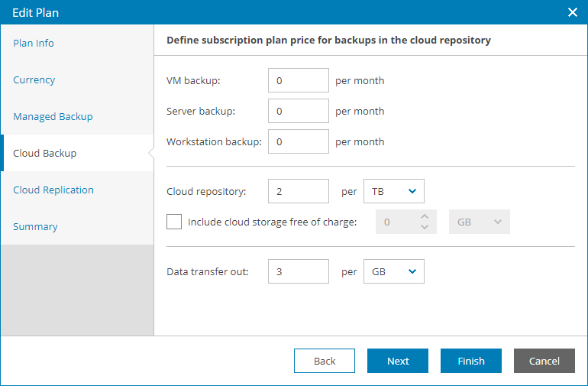Viewport: 588px width, 386px height.
Task: Jump to the Summary step
Action: pos(35,226)
